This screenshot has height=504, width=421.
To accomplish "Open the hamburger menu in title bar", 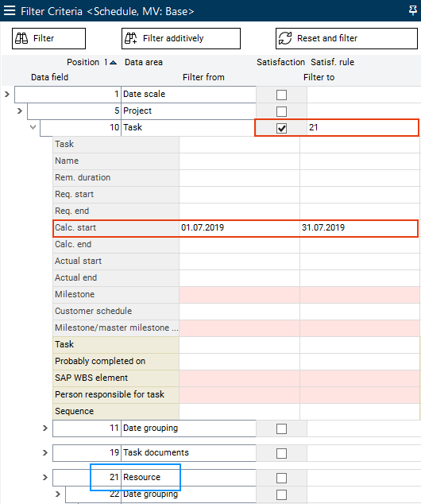I will click(10, 10).
